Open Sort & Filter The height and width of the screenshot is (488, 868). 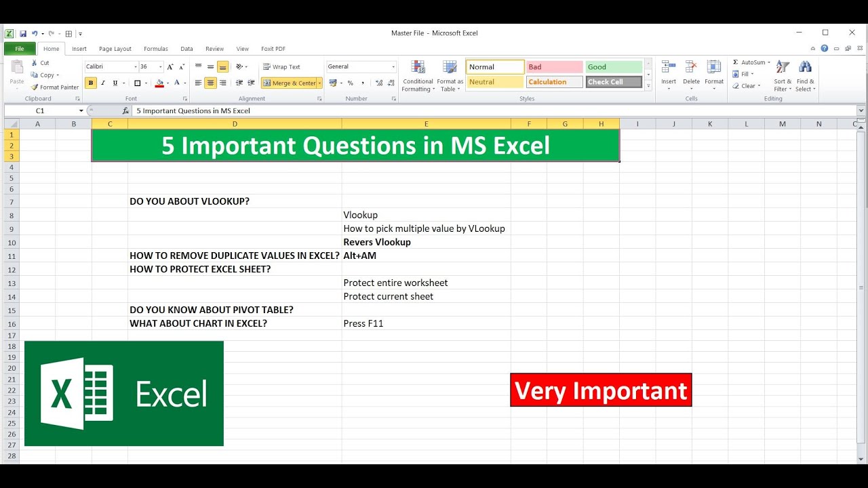point(783,75)
